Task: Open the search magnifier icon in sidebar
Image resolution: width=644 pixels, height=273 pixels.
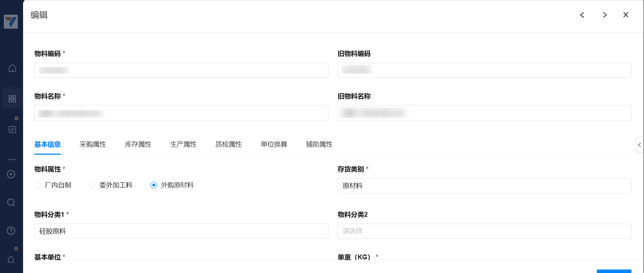Action: click(x=11, y=202)
